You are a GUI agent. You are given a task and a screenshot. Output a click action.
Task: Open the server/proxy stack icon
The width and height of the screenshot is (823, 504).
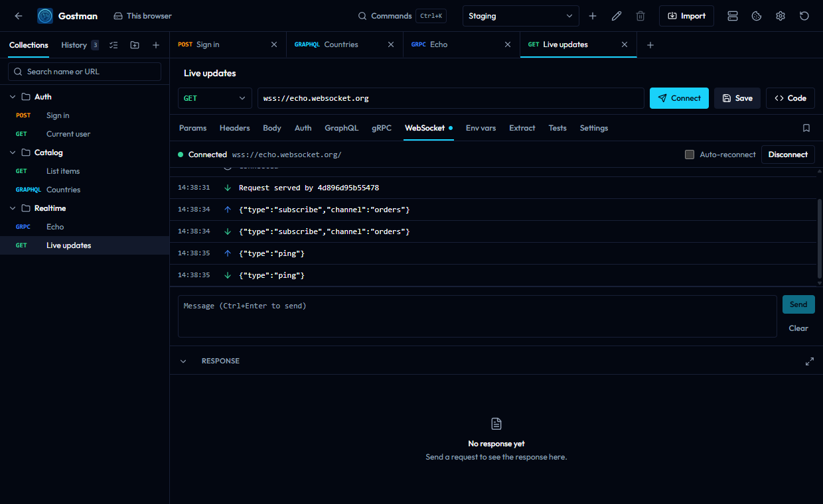pyautogui.click(x=733, y=16)
